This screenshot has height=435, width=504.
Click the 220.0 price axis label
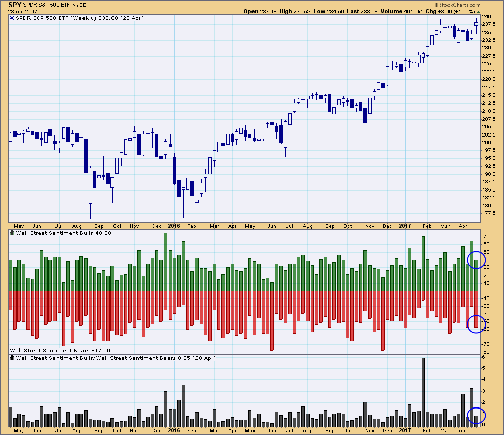489,79
